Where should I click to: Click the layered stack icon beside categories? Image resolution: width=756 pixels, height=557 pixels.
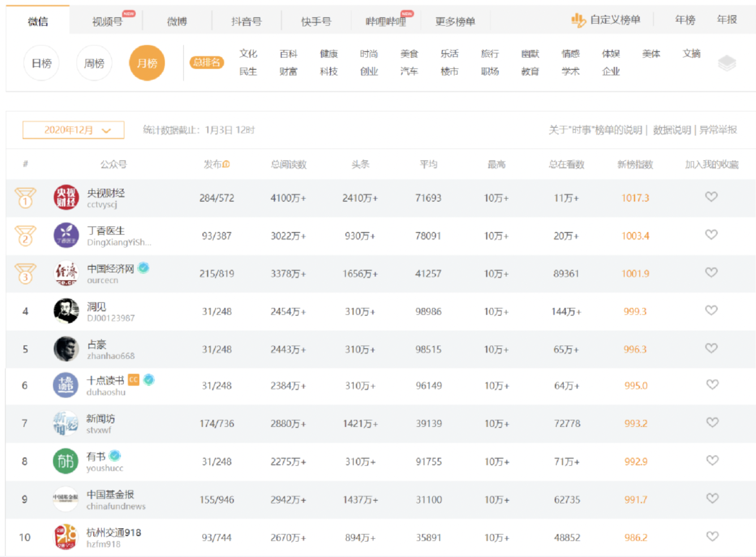tap(727, 63)
